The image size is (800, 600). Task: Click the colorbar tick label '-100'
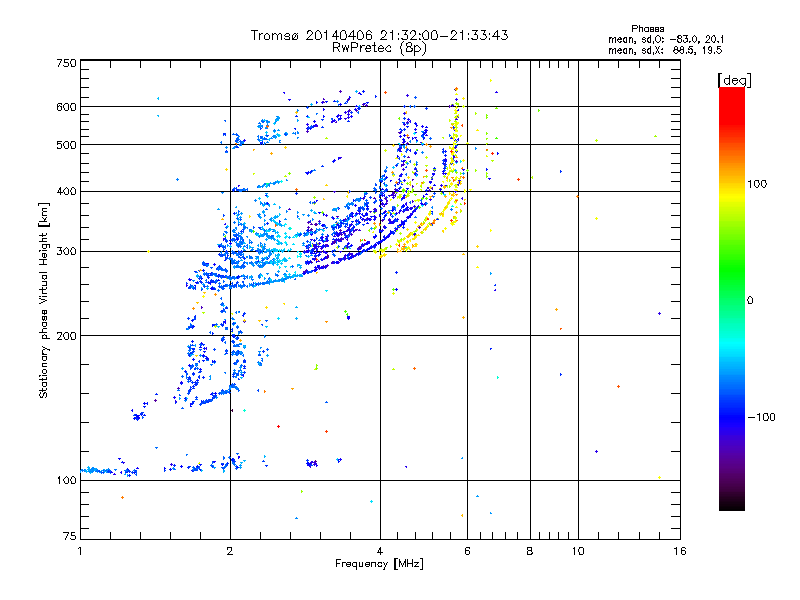761,417
